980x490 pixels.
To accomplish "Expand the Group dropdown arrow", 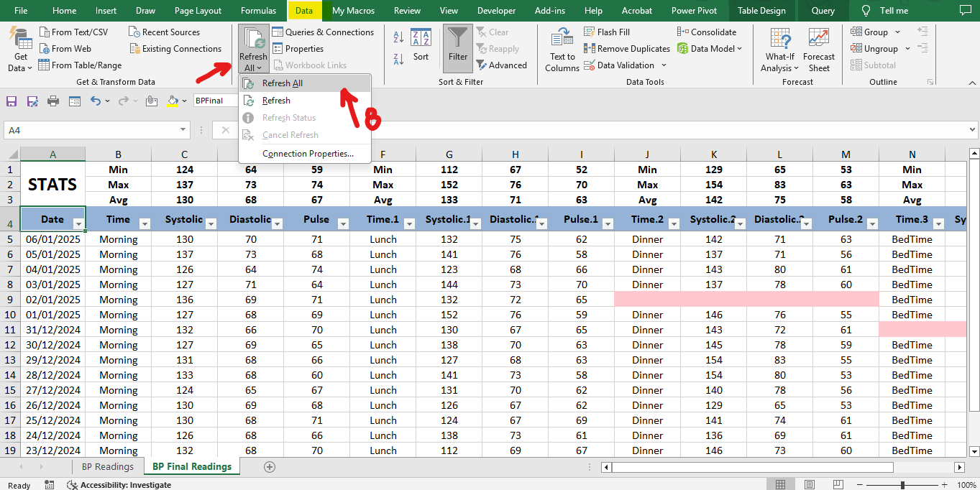I will click(x=897, y=32).
